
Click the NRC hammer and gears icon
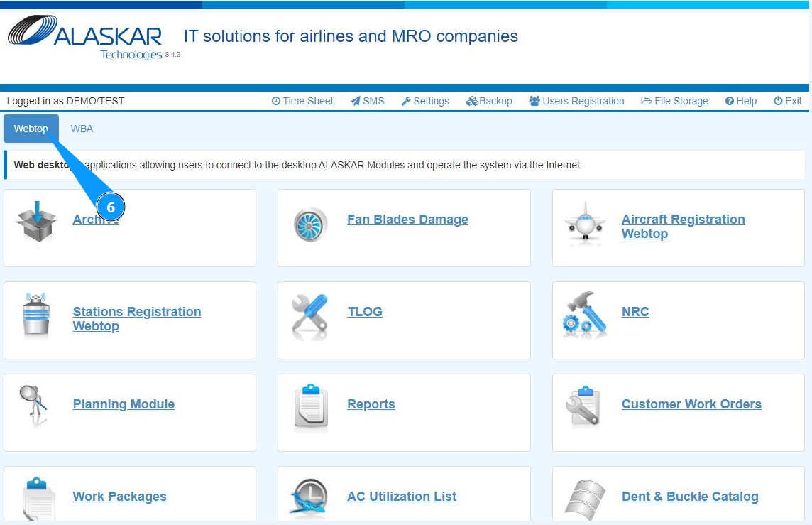pyautogui.click(x=584, y=314)
